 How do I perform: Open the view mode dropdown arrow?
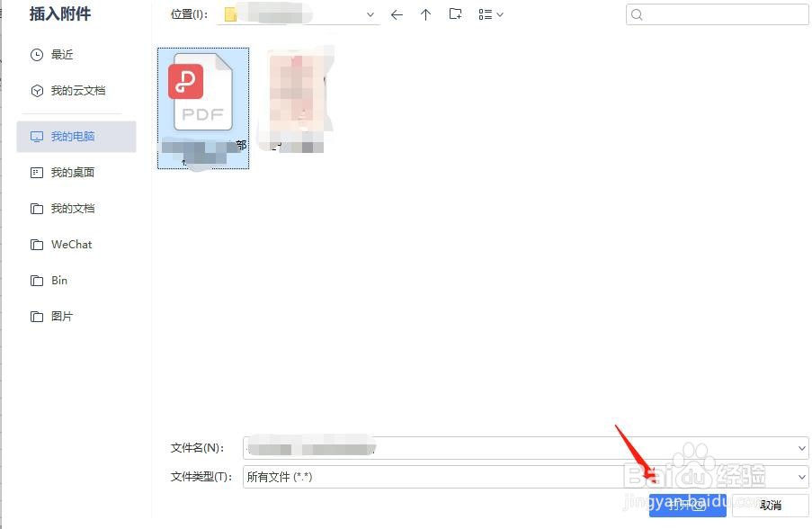[499, 13]
